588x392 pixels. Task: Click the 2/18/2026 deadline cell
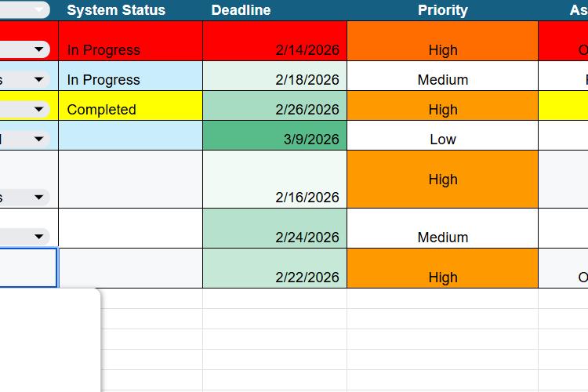[x=275, y=76]
